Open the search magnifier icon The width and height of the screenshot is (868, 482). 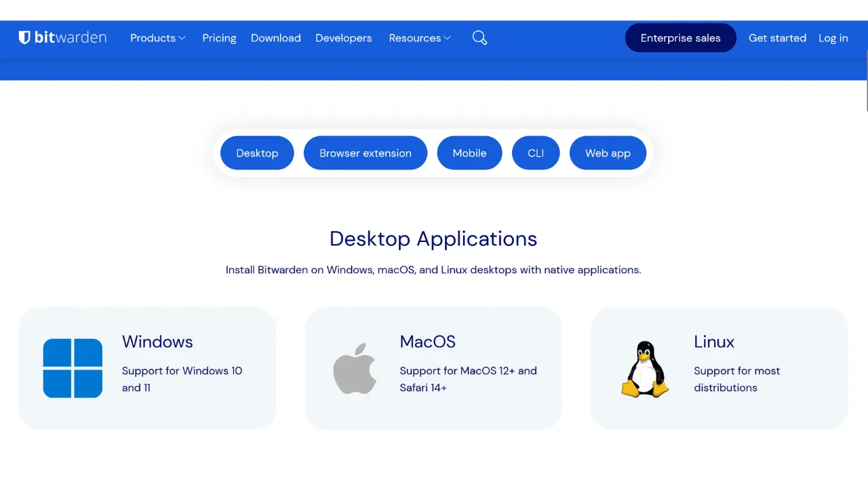[479, 38]
